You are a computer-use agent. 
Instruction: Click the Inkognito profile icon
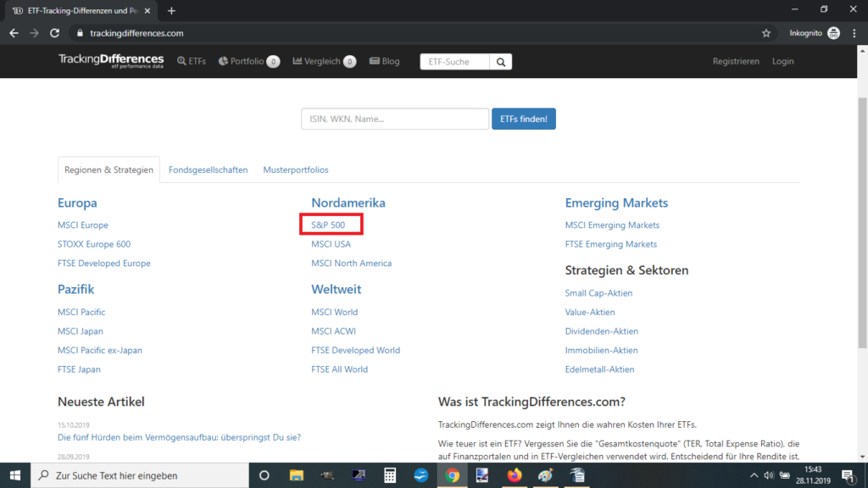coord(834,33)
